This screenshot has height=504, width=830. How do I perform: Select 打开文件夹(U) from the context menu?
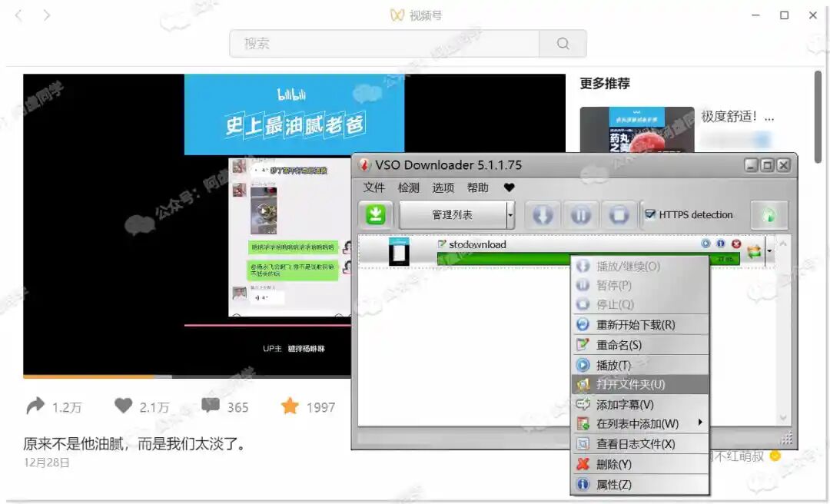tap(640, 384)
